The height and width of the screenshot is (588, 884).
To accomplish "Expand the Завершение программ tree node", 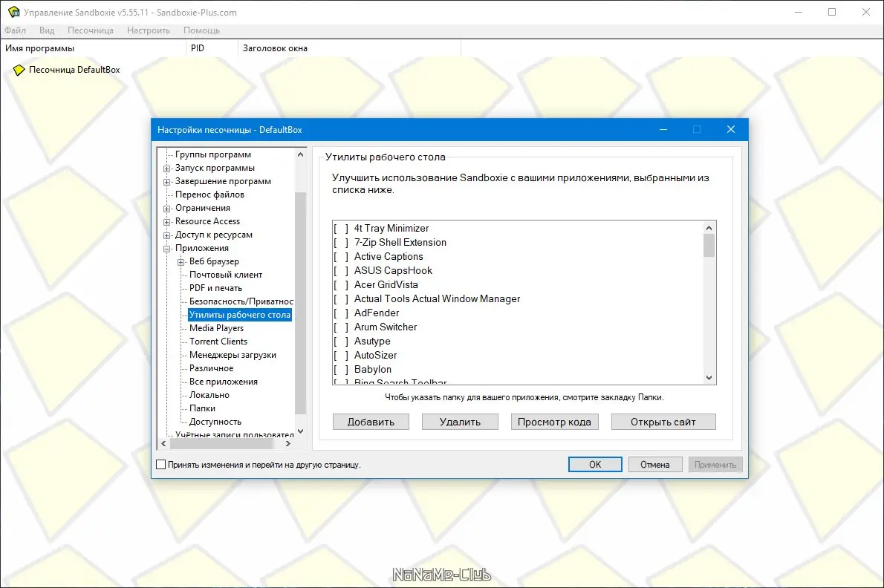I will coord(167,182).
